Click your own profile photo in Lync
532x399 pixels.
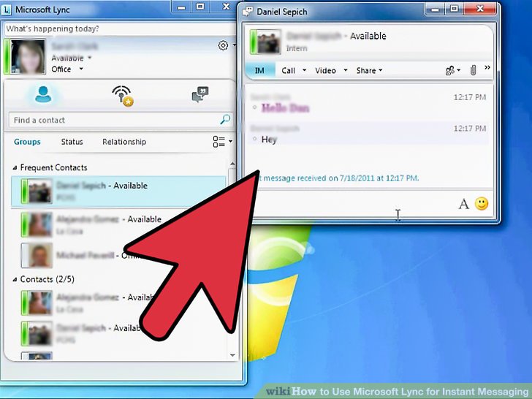[x=28, y=57]
